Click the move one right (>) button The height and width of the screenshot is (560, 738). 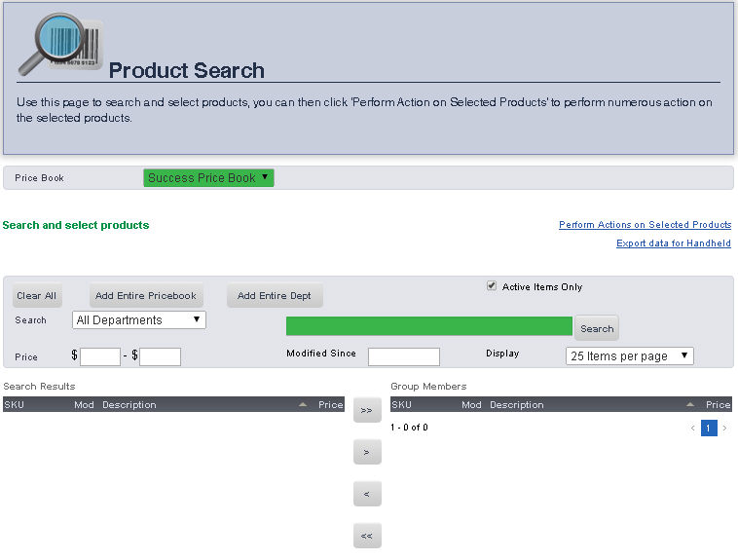[x=367, y=453]
